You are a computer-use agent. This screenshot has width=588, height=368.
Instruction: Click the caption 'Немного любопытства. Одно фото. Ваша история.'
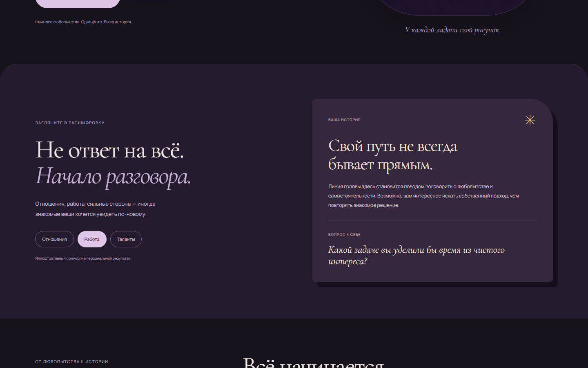tap(83, 22)
